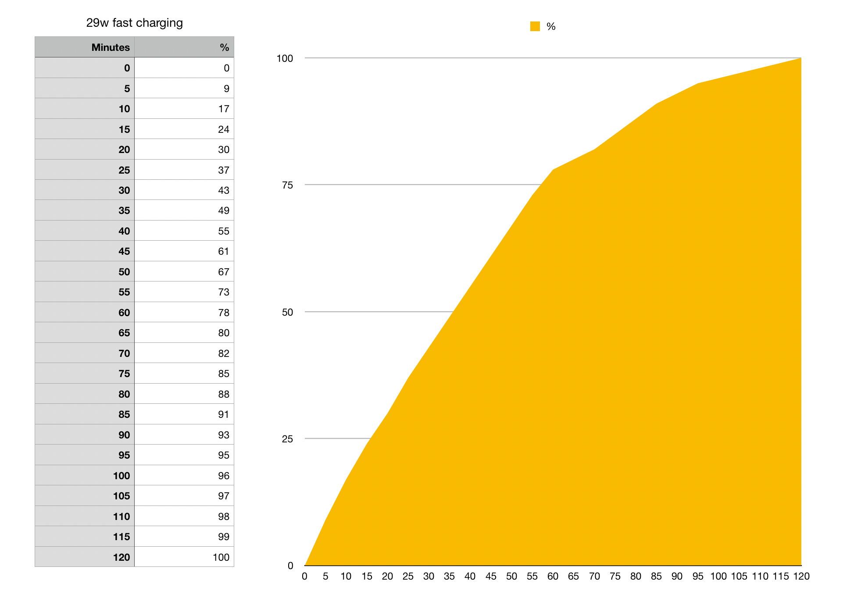843x616 pixels.
Task: Click the '29w fast charging' table title
Action: pos(134,23)
